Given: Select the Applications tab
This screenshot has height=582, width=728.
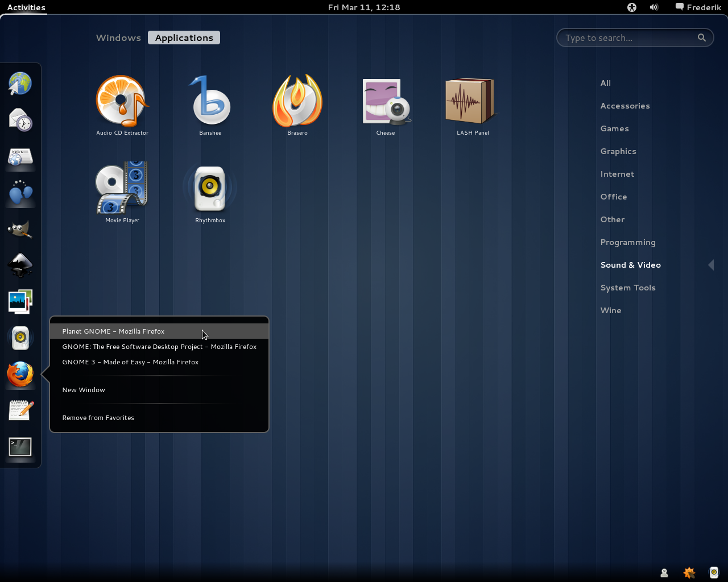Looking at the screenshot, I should 184,38.
